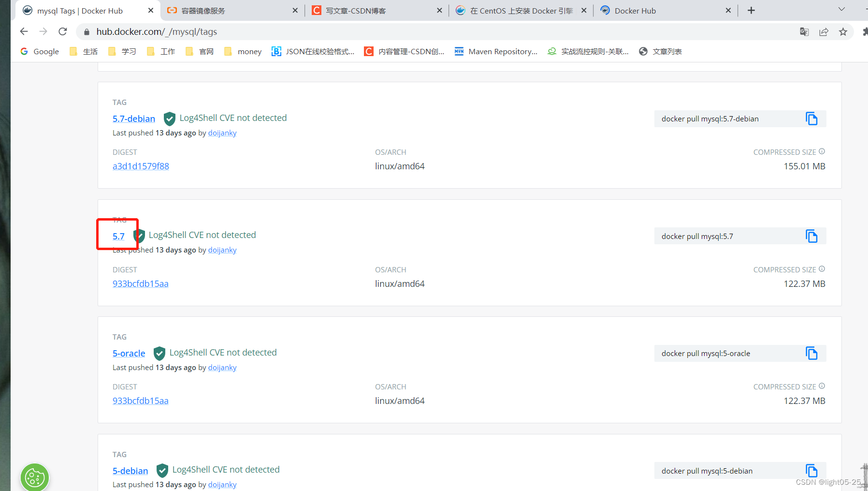
Task: Open the Maven Repository bookmark
Action: [x=496, y=51]
